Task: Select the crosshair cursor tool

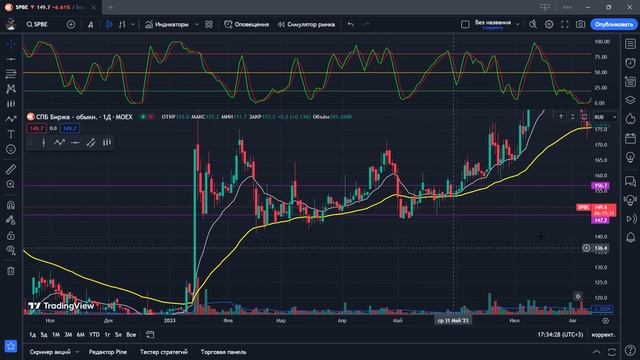Action: point(11,44)
